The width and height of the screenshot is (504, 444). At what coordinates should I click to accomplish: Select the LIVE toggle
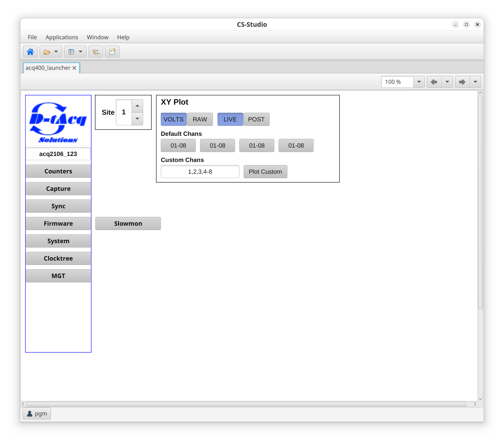tap(230, 119)
